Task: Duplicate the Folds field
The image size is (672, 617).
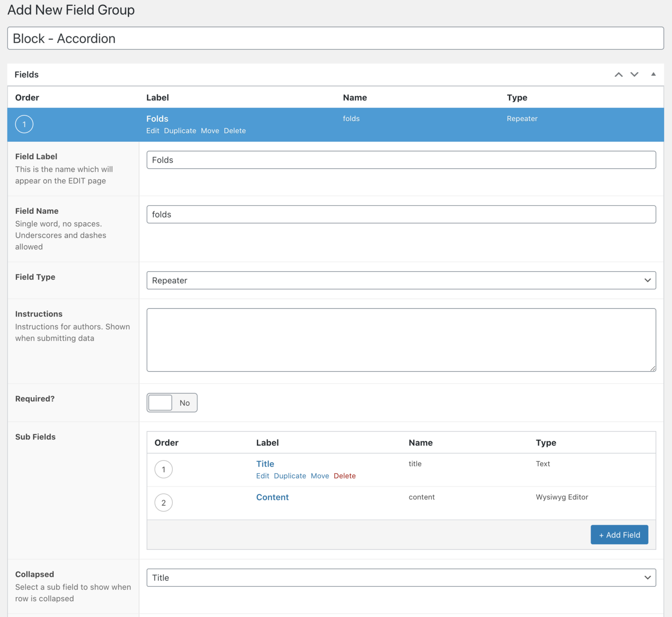Action: 180,130
